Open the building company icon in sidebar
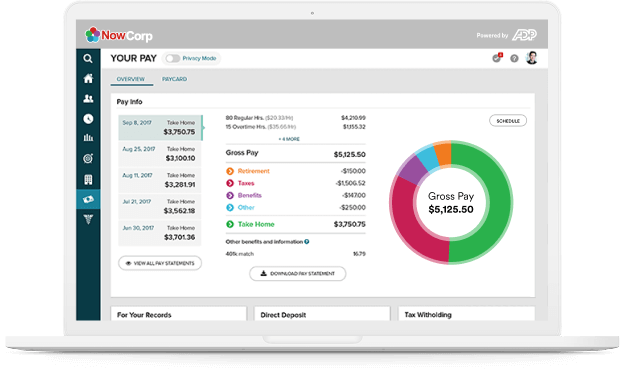Screen dimensions: 620x370 (x=88, y=179)
